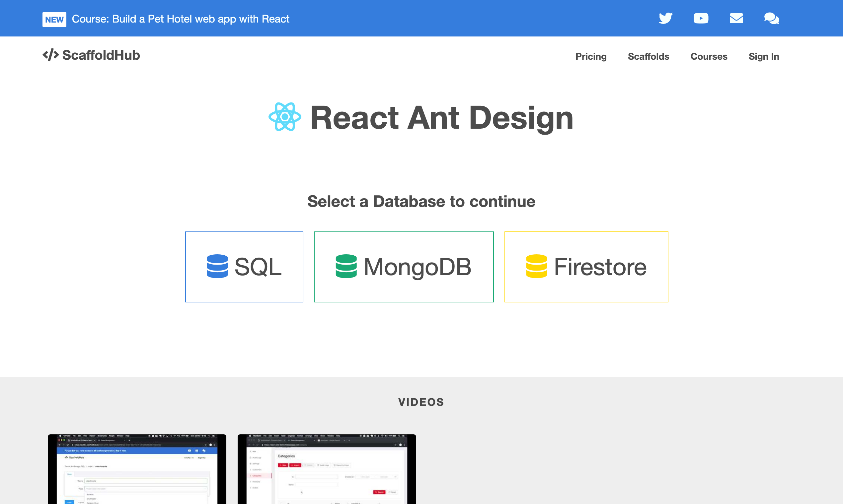This screenshot has height=504, width=843.
Task: Click the NEW badge in banner
Action: 54,19
